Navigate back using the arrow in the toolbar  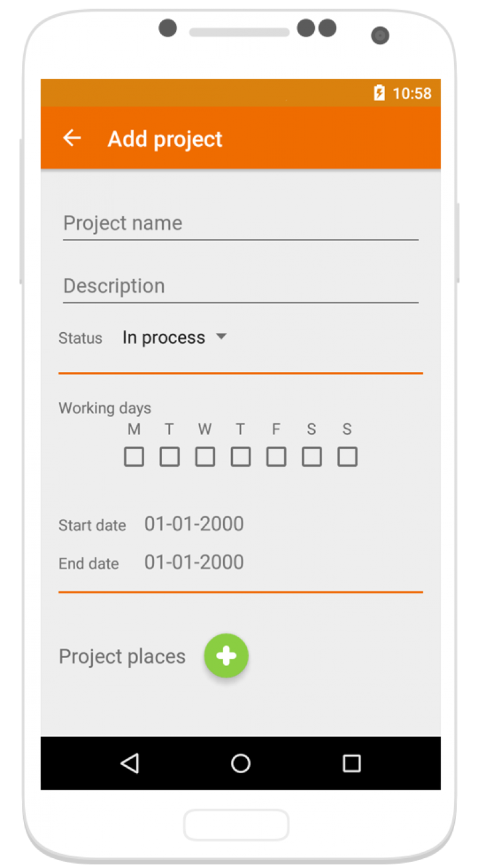point(72,138)
